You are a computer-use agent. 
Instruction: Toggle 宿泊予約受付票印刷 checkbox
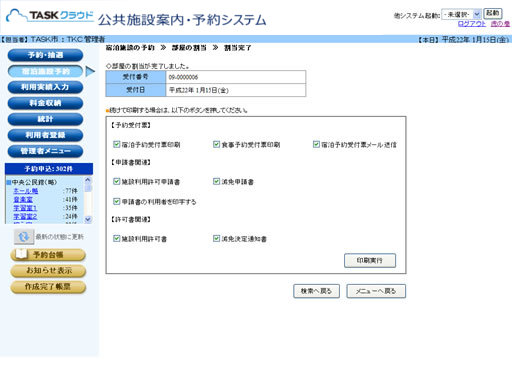point(116,144)
